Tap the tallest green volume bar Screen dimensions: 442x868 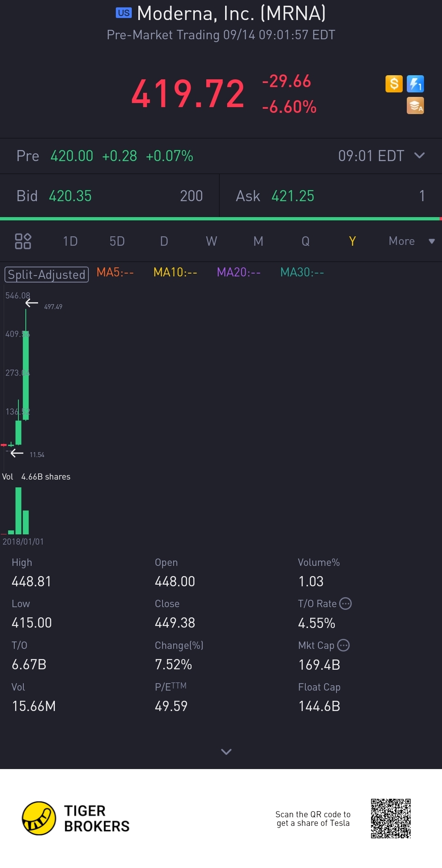point(18,511)
